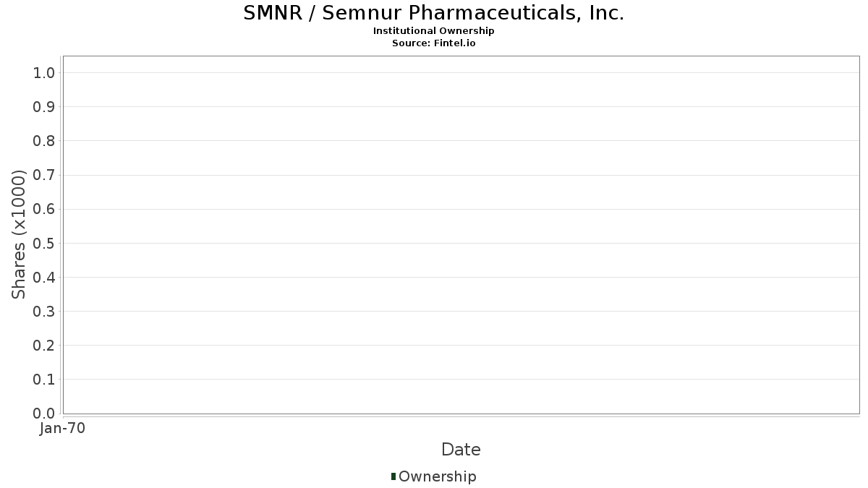Click the Source: Fintel.io text
Viewport: 868px width, 488px height.
(434, 43)
